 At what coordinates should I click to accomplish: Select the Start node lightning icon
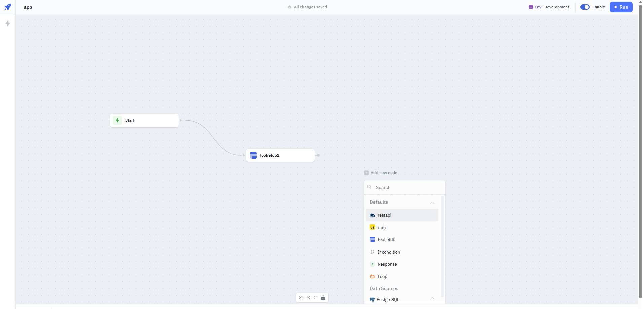[x=117, y=120]
